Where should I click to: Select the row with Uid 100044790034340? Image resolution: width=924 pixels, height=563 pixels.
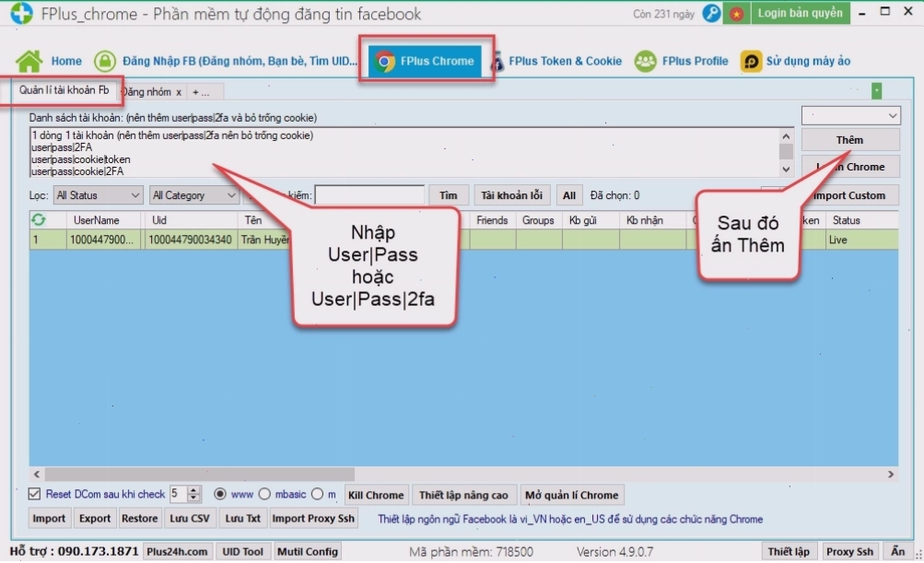point(463,240)
